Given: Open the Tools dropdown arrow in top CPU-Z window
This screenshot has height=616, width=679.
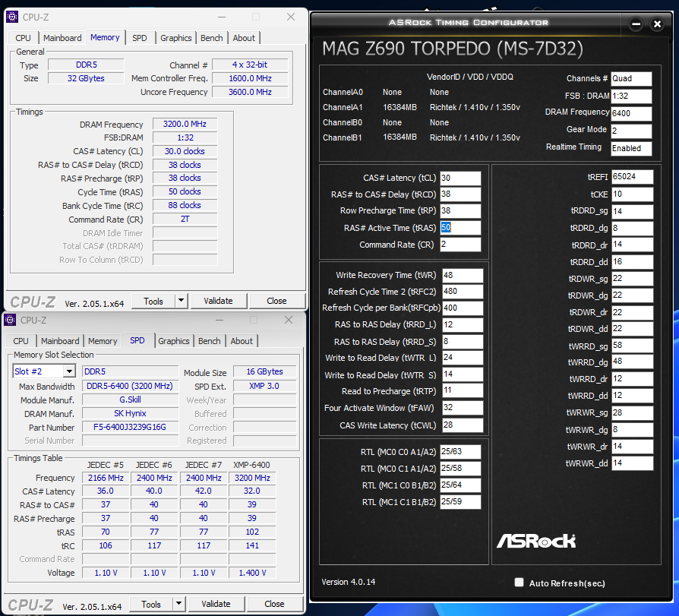Looking at the screenshot, I should click(182, 301).
